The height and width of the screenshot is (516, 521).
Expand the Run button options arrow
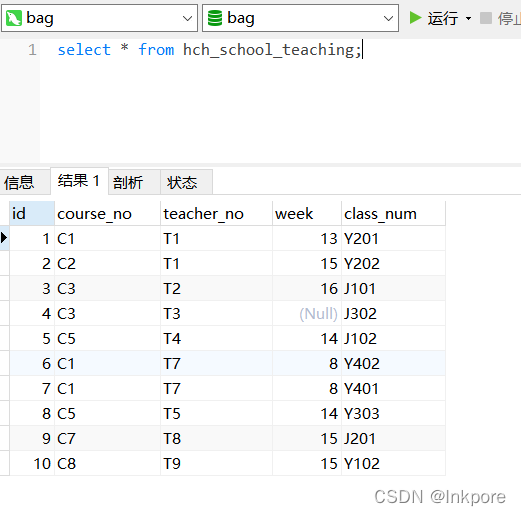[468, 18]
